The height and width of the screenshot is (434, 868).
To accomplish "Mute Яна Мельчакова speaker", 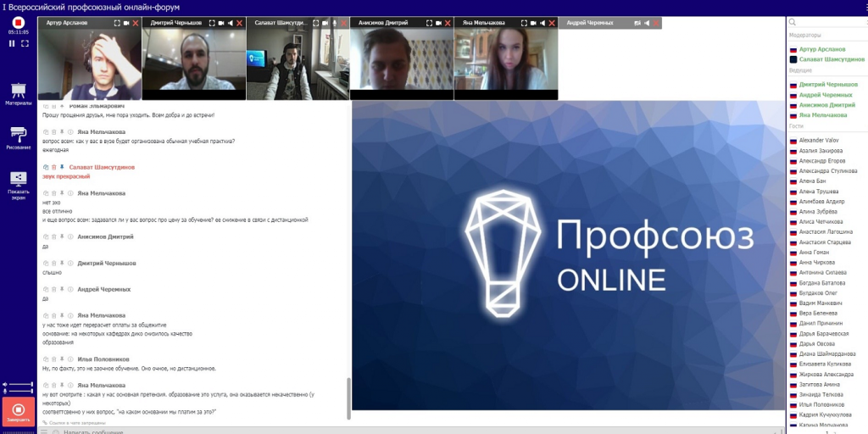I will click(x=543, y=23).
